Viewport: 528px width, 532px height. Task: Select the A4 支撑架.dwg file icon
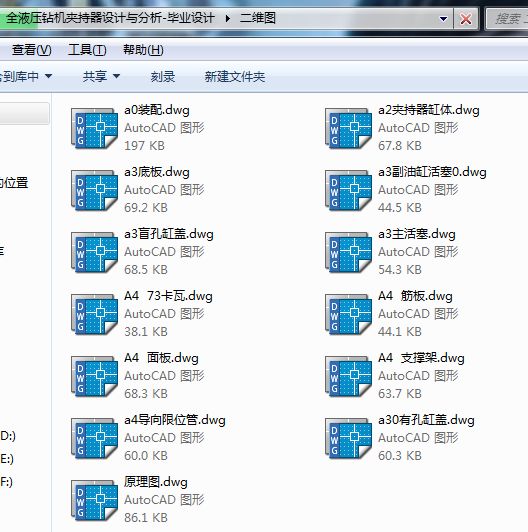pos(348,377)
